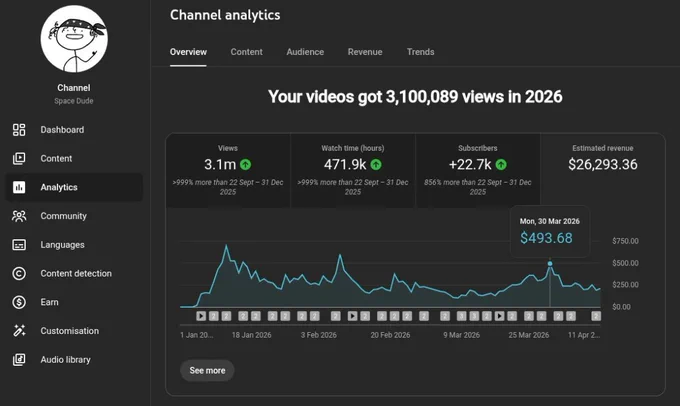Click the '25 Mar 2026' date label
680x406 pixels.
[529, 335]
